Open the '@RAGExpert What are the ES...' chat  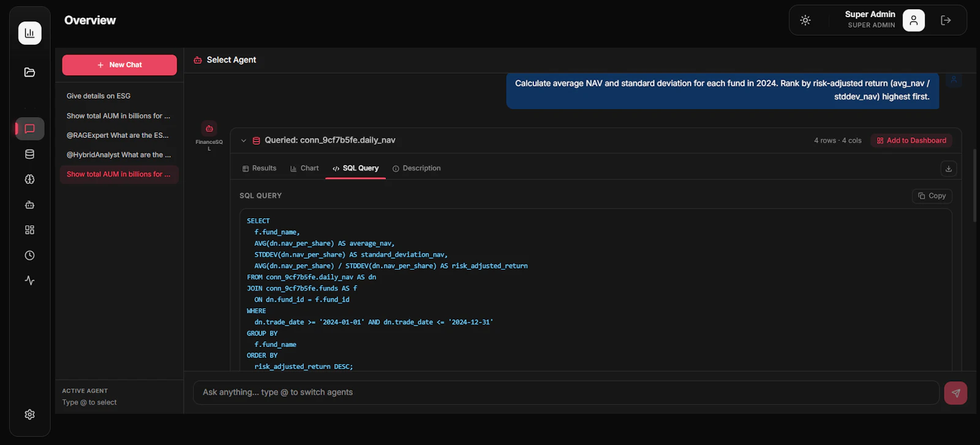(x=119, y=135)
